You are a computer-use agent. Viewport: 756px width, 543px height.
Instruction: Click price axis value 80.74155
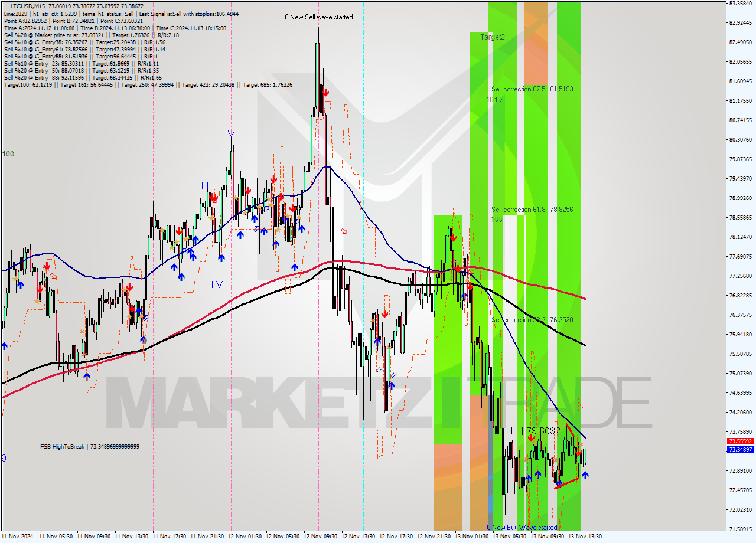(741, 120)
